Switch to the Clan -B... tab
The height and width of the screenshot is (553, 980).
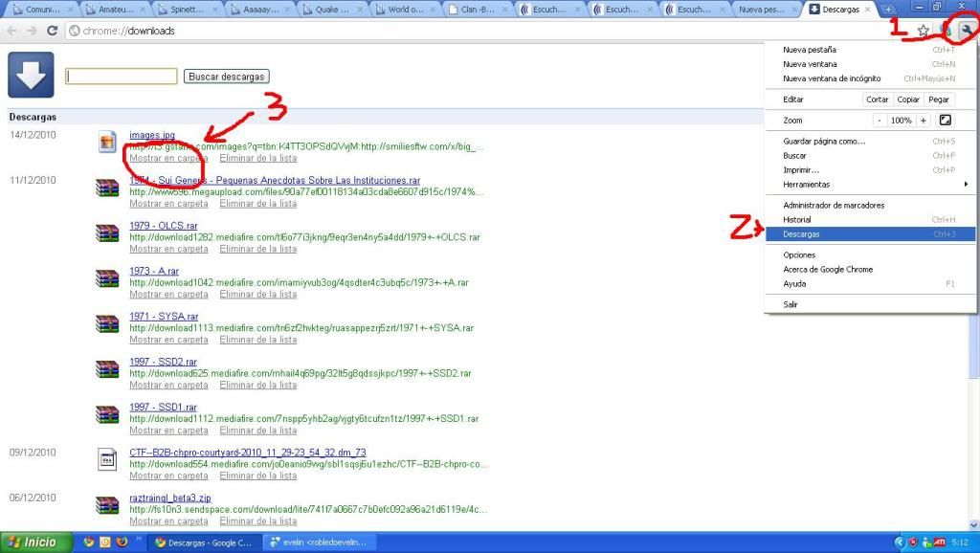[x=477, y=10]
